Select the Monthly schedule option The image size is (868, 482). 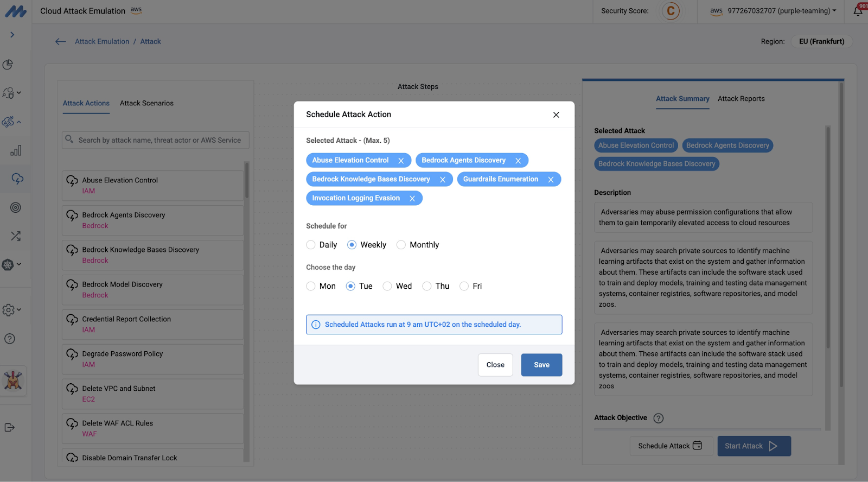(401, 245)
